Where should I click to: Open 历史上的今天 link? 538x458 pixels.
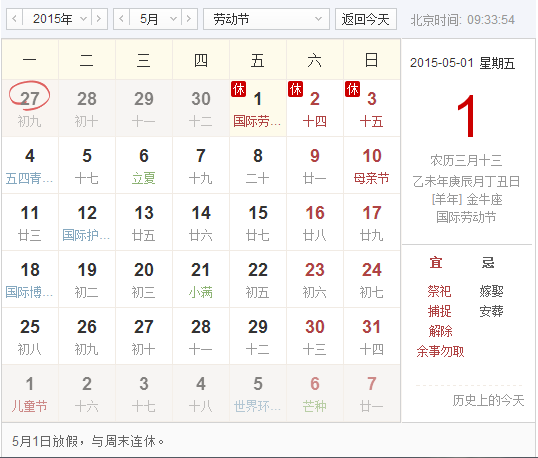488,400
